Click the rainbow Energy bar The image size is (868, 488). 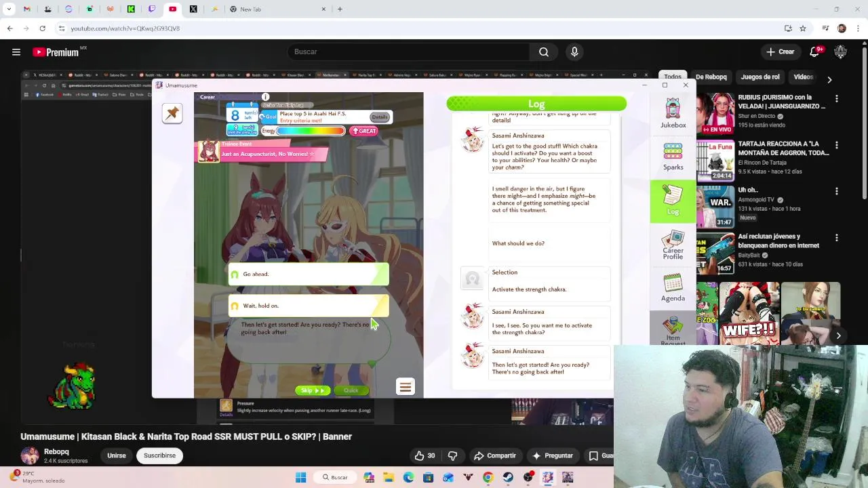click(310, 131)
